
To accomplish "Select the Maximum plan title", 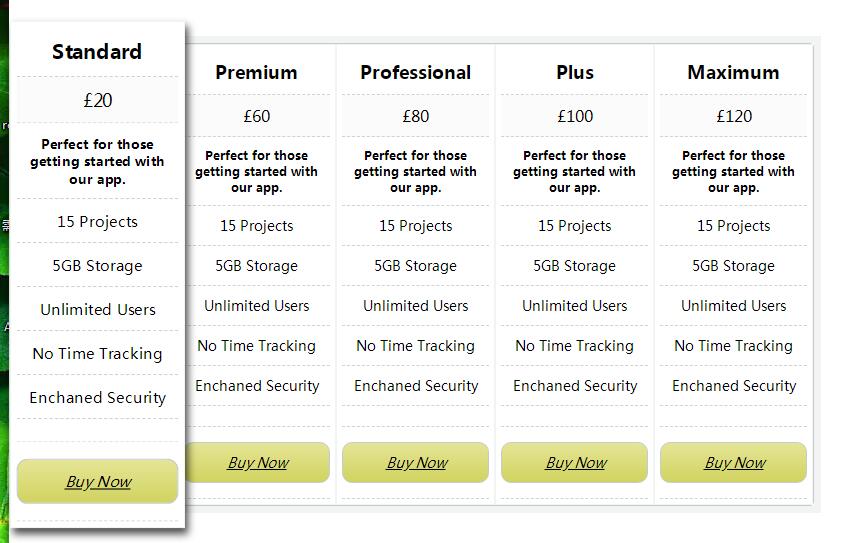I will click(x=733, y=73).
